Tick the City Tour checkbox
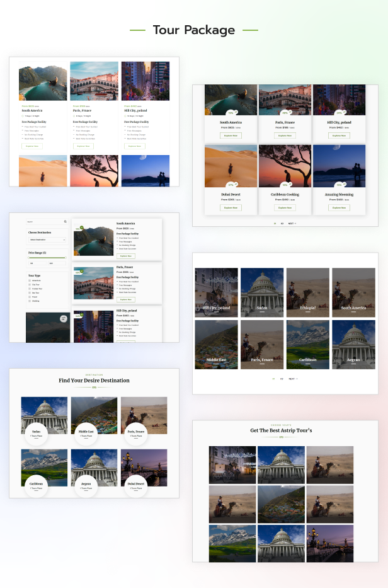 coord(30,285)
